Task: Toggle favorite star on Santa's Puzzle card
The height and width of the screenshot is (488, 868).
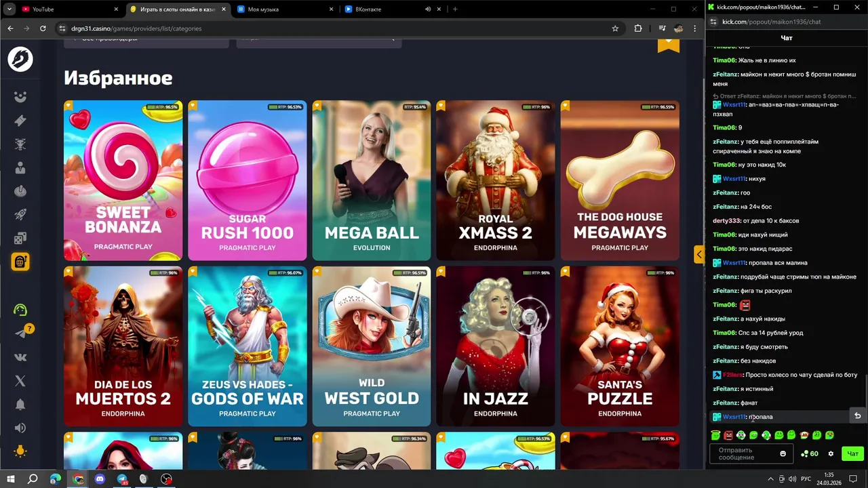Action: 565,272
